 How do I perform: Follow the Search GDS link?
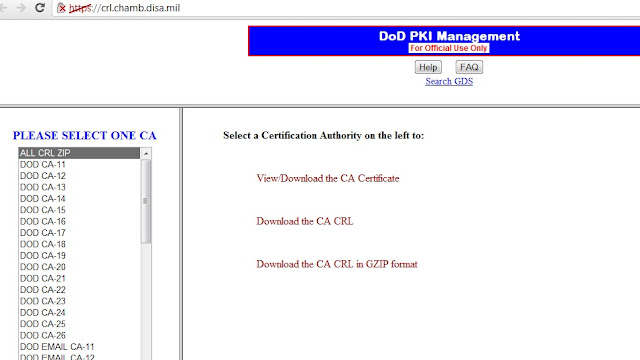[449, 81]
